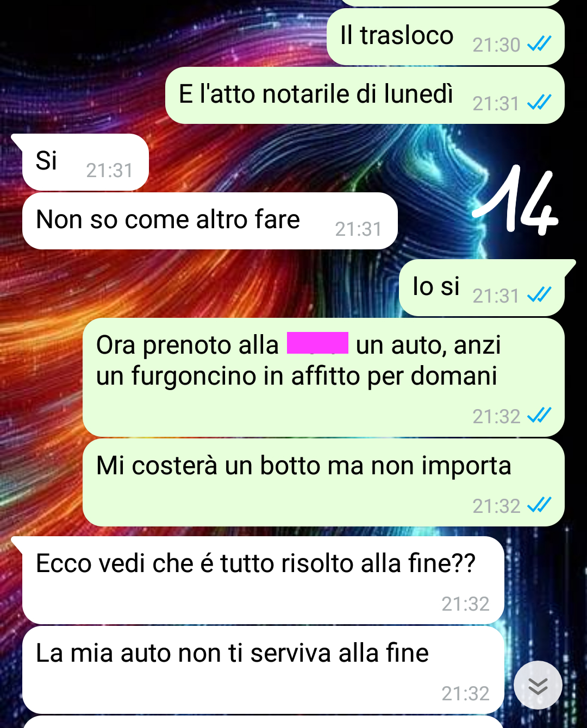Tap the 21:32 timestamp under "Ecco vedi"
Viewport: 587px width, 728px height.
[x=465, y=604]
